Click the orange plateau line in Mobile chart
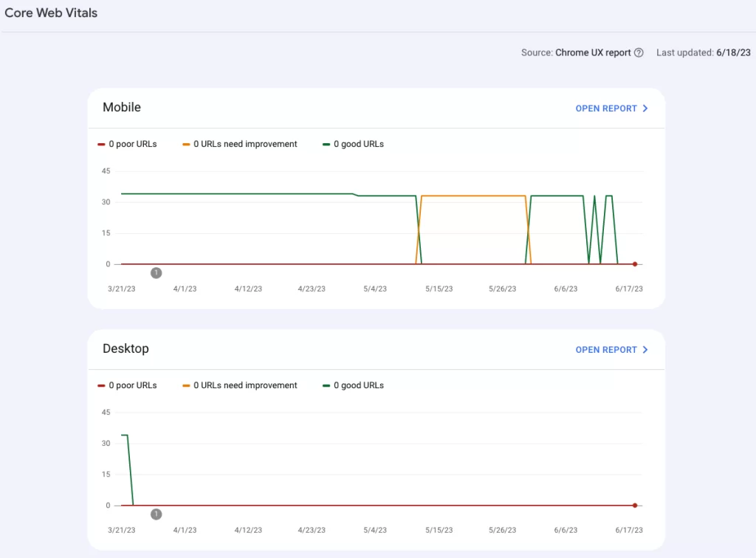Screen dimensions: 756x558 pos(473,196)
